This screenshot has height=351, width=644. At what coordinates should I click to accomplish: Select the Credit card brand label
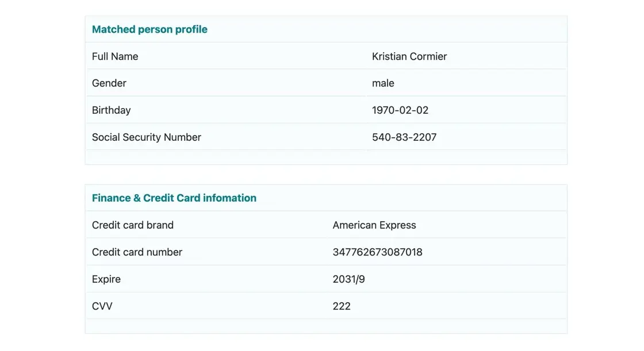click(133, 225)
